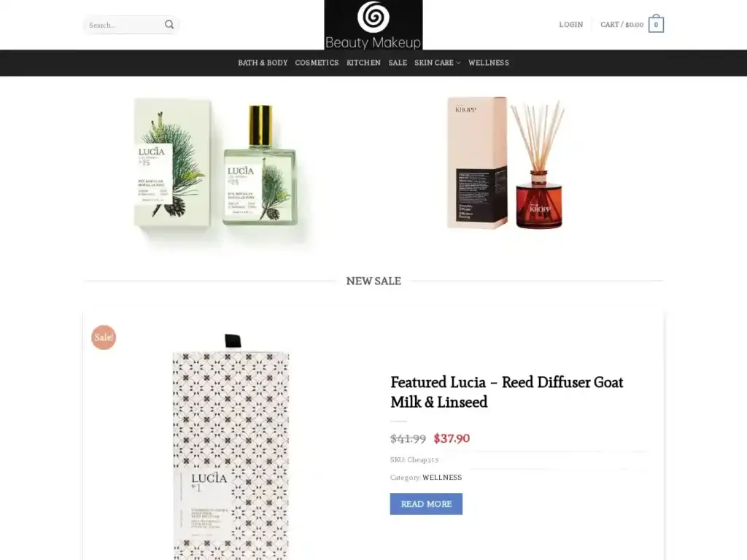Click the Read More button
Screen dimensions: 747x560
(x=426, y=504)
